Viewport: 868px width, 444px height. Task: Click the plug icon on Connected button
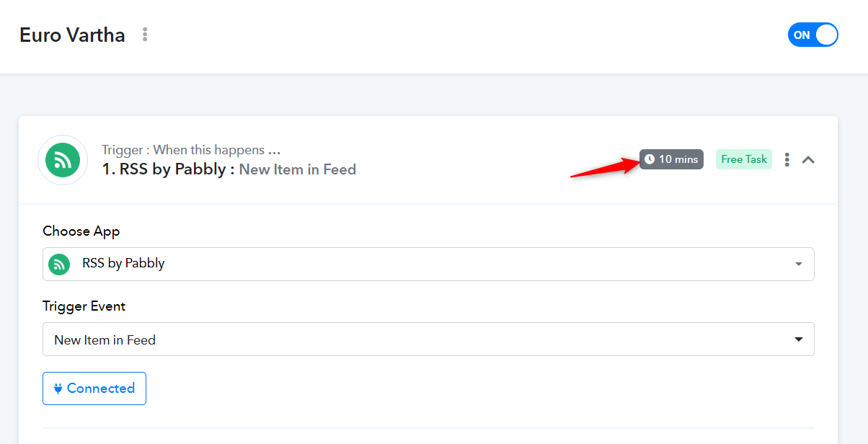(58, 388)
